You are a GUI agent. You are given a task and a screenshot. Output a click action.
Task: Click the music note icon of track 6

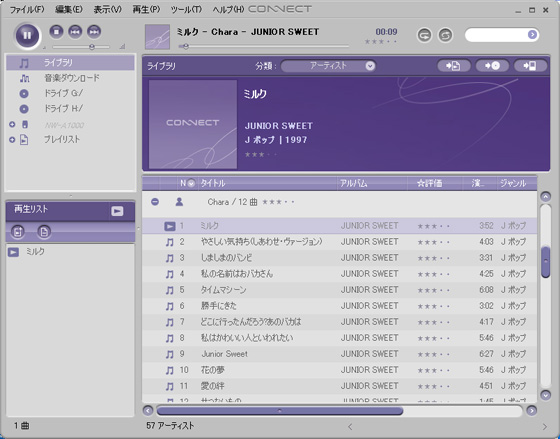170,306
